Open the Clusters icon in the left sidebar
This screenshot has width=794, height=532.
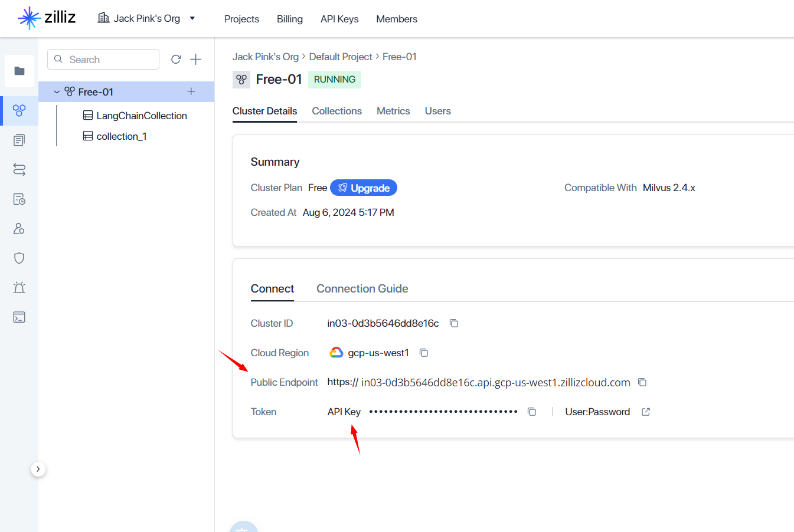pos(19,111)
